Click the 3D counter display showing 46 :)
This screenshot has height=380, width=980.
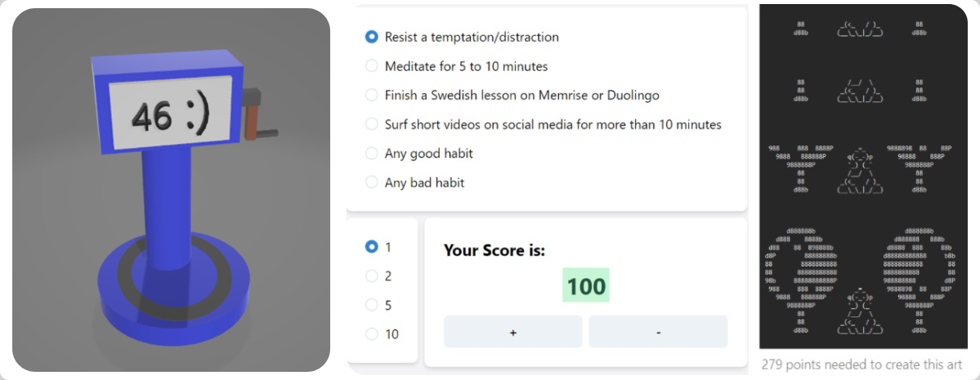click(172, 114)
